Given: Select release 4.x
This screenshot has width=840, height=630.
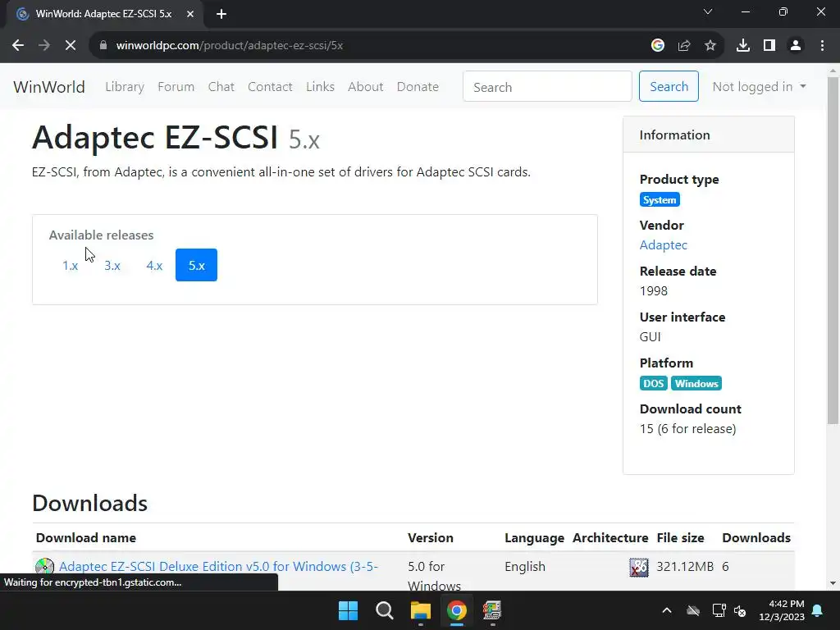Looking at the screenshot, I should [x=154, y=265].
